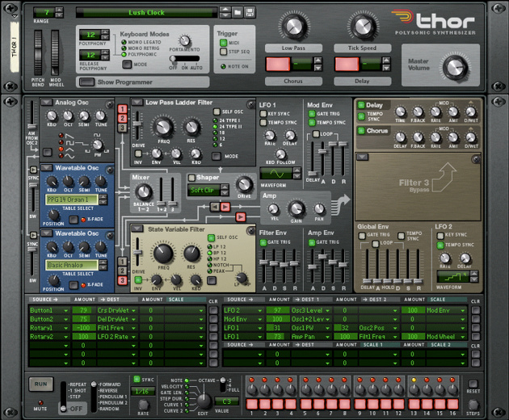Click the left arrow routing button near Amp

tap(215, 207)
